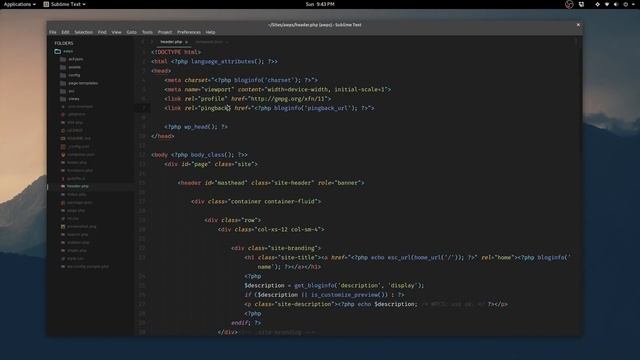
Task: Click the <?php wp_head(); ?> line
Action: click(x=196, y=127)
